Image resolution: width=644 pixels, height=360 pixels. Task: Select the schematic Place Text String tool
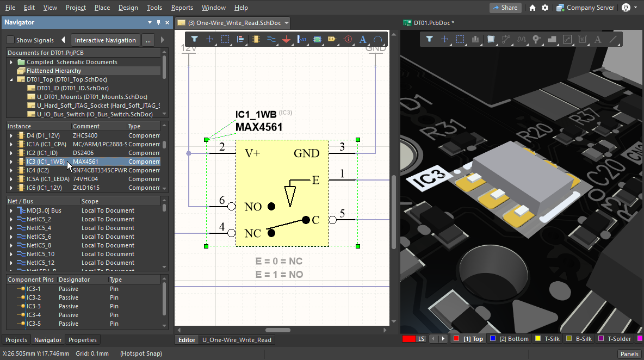tap(363, 39)
